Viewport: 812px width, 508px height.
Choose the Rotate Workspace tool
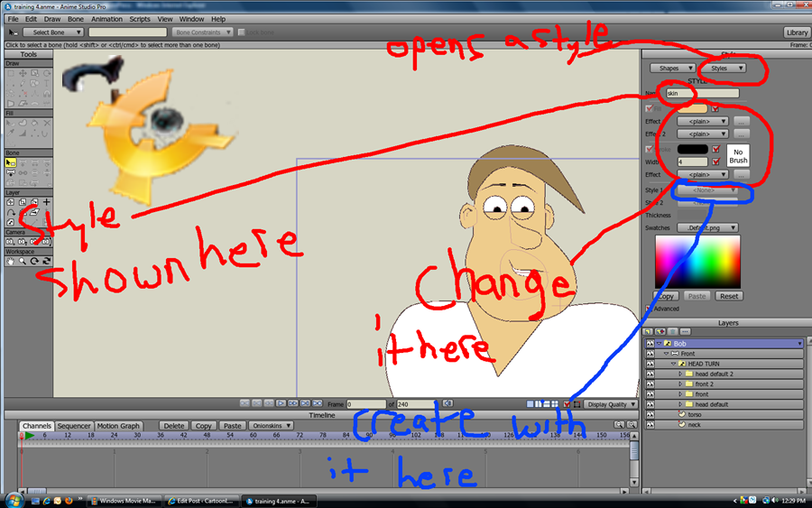tap(34, 262)
